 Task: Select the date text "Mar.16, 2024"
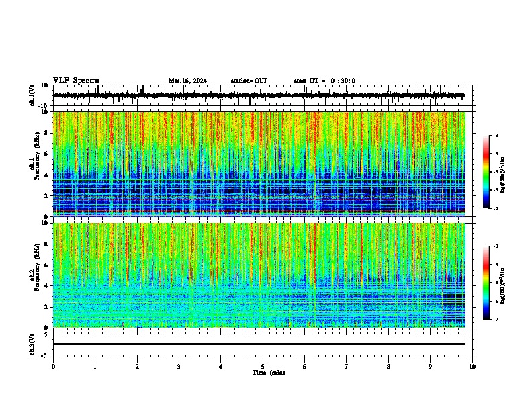coord(187,81)
